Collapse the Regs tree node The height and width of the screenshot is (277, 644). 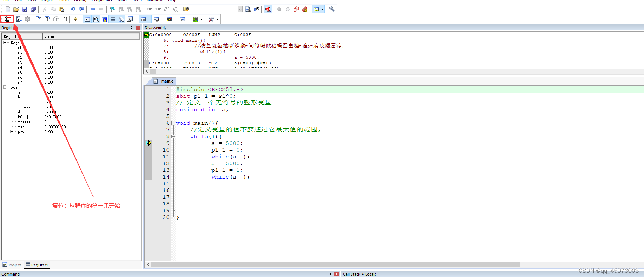[5, 43]
